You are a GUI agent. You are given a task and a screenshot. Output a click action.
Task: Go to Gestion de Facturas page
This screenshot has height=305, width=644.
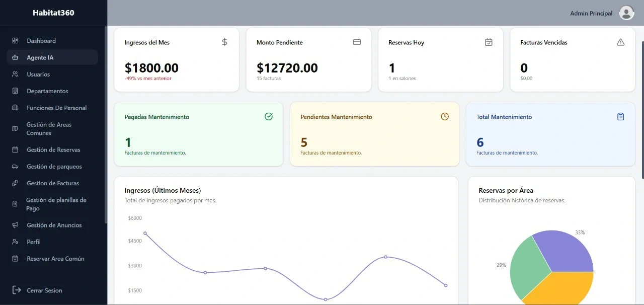[53, 183]
